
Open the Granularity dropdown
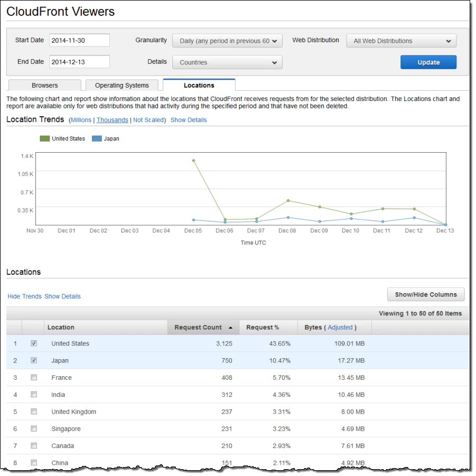(x=227, y=41)
